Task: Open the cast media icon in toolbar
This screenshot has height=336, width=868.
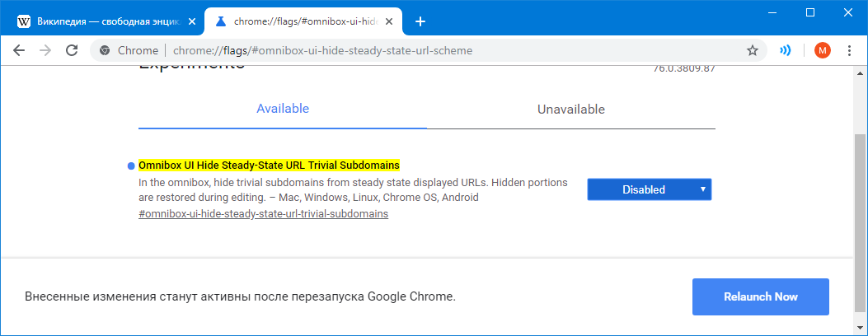Action: click(786, 50)
